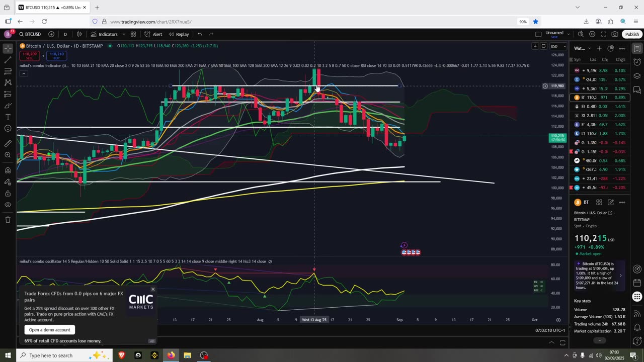Screen dimensions: 644x362
Task: Open chart settings gear icon
Action: click(592, 34)
